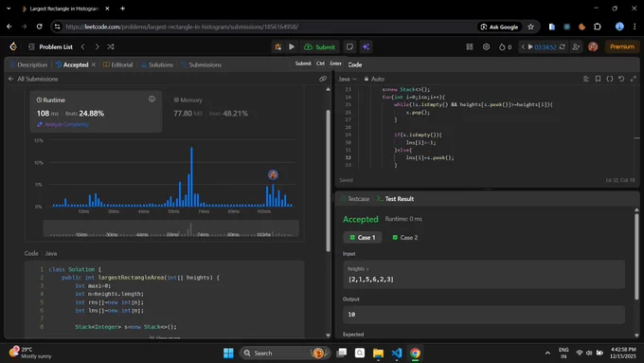Screen dimensions: 644x363
Task: Open the Submissions tab
Action: click(201, 64)
